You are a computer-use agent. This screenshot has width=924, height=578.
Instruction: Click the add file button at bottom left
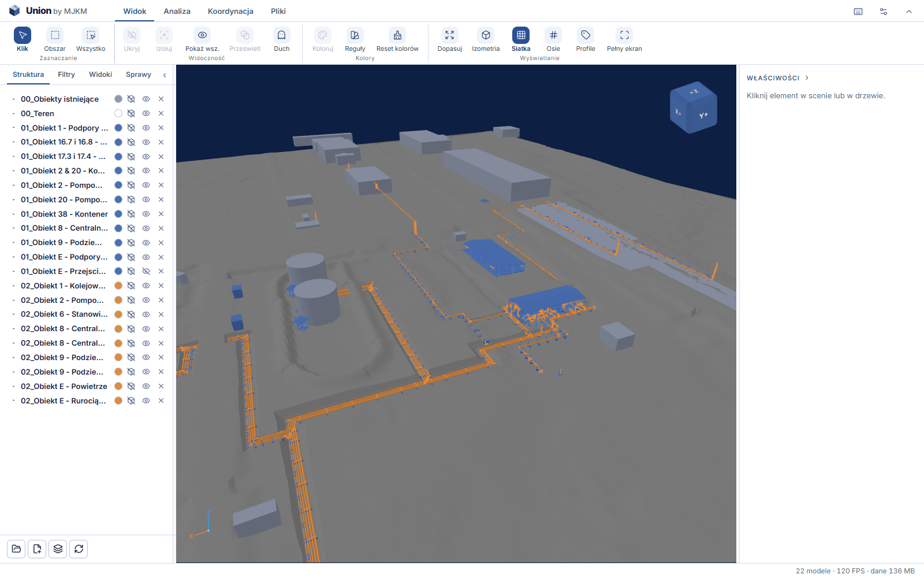(37, 549)
